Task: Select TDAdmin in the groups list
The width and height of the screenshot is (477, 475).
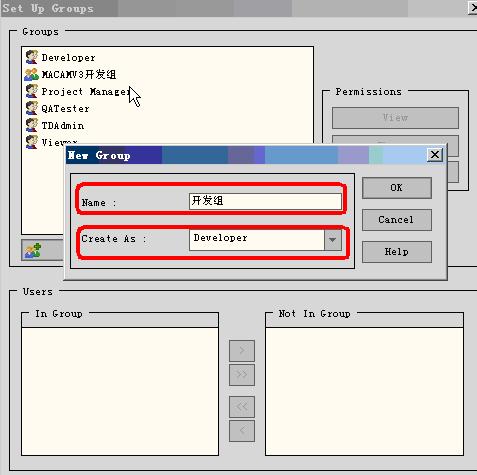Action: click(x=63, y=126)
